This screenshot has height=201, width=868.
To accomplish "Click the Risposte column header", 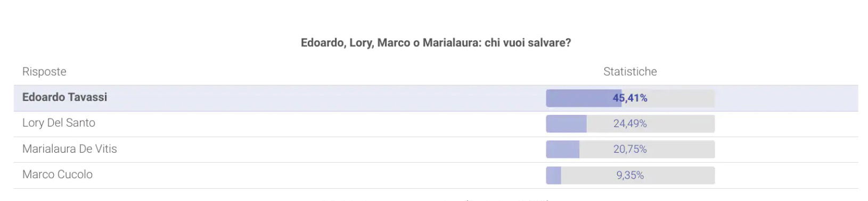I will pos(44,72).
